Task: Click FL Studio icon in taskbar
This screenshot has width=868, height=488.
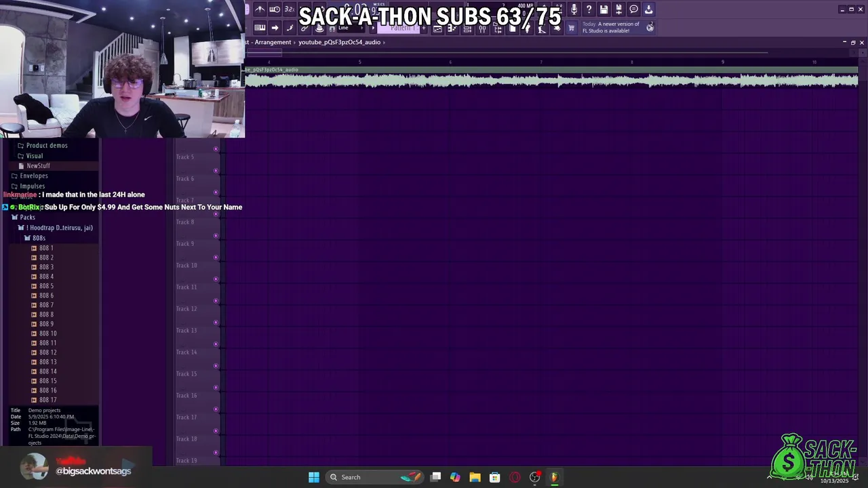Action: (554, 477)
